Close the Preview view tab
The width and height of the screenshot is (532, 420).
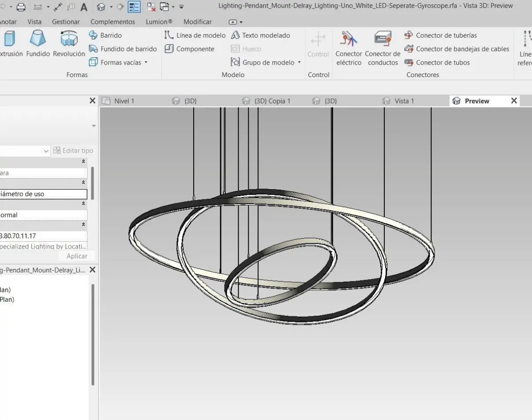[x=514, y=101]
